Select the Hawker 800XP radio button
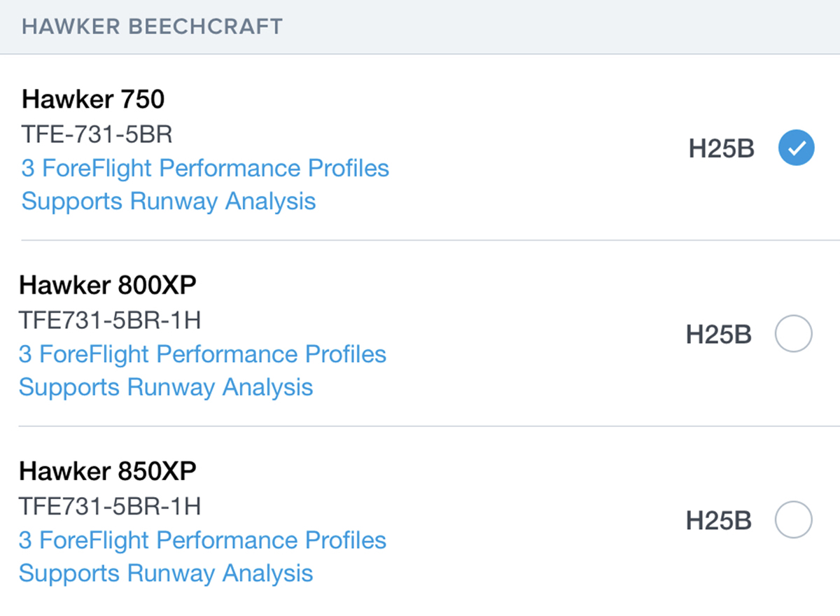Viewport: 840px width, 616px height. coord(793,334)
